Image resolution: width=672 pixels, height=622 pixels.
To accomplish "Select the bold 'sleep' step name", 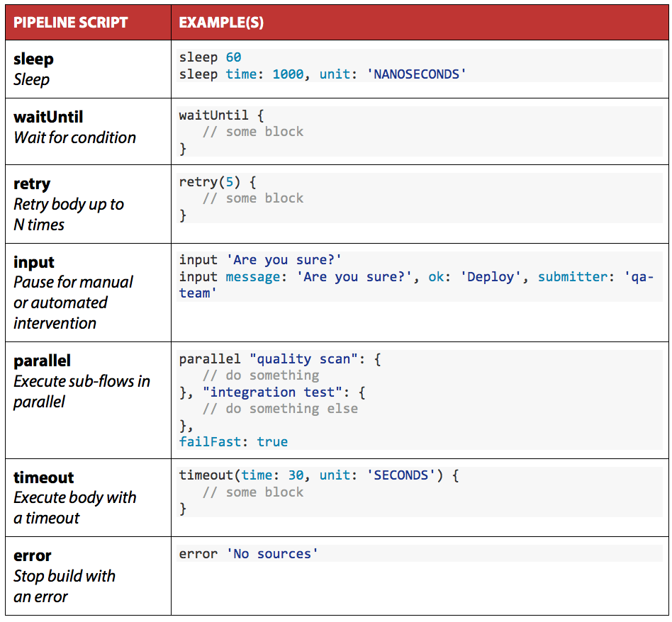I will (33, 59).
